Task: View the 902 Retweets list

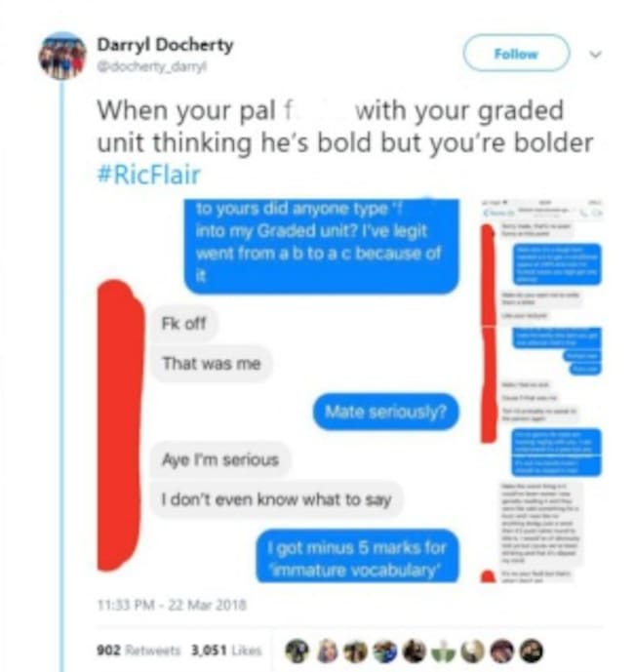Action: 139,651
